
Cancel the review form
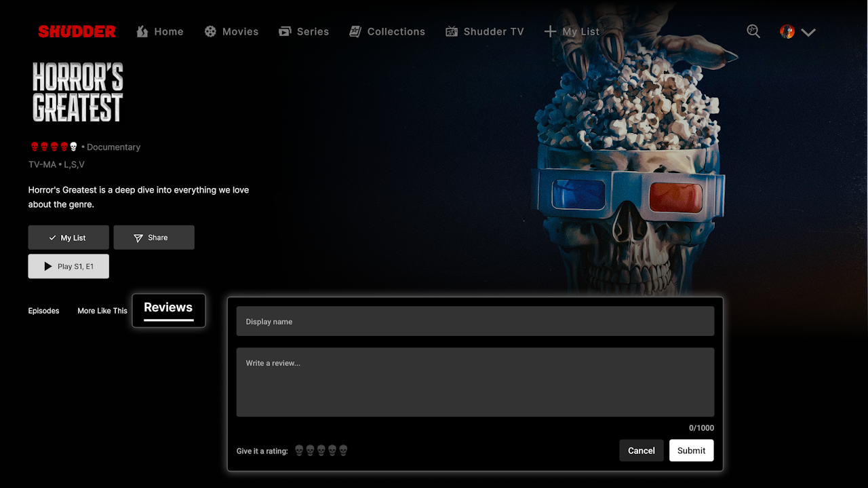[x=642, y=451]
